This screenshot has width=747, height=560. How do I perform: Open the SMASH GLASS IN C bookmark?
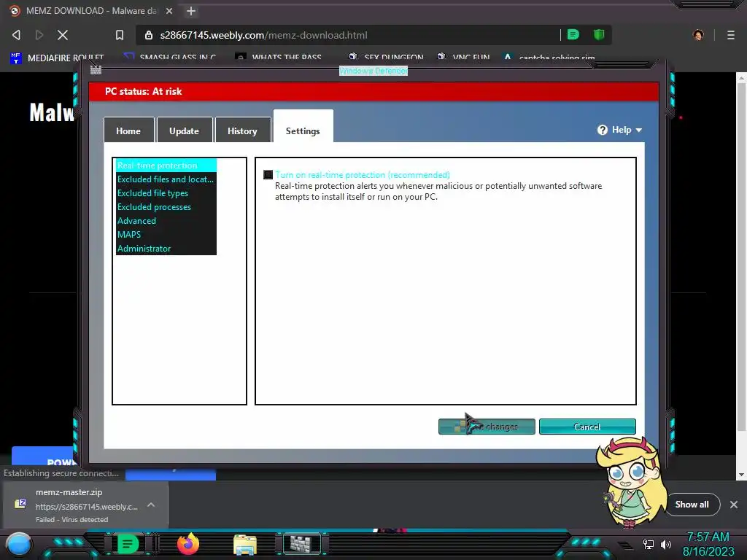pos(169,58)
